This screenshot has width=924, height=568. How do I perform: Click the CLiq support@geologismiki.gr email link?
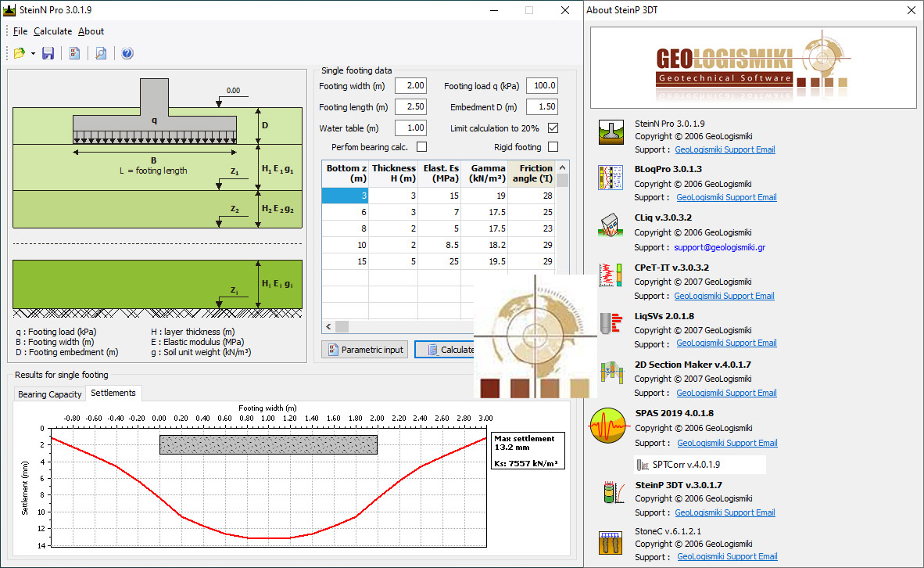click(x=719, y=247)
